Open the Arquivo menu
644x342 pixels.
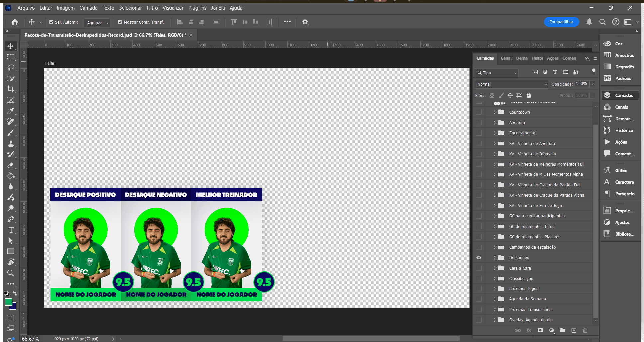[26, 8]
